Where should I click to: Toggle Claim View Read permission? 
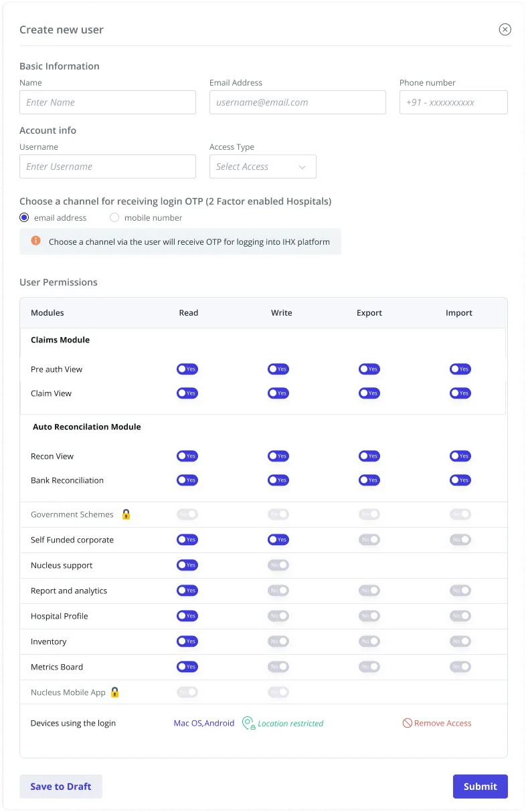[187, 393]
